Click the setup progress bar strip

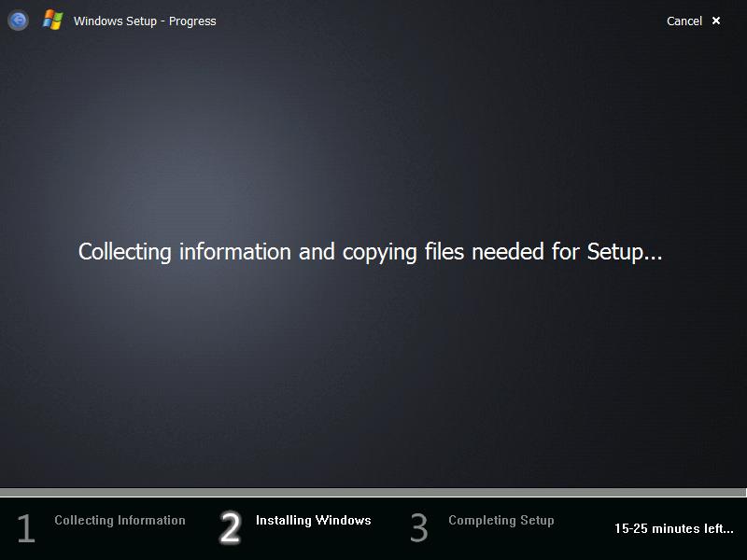(x=373, y=492)
